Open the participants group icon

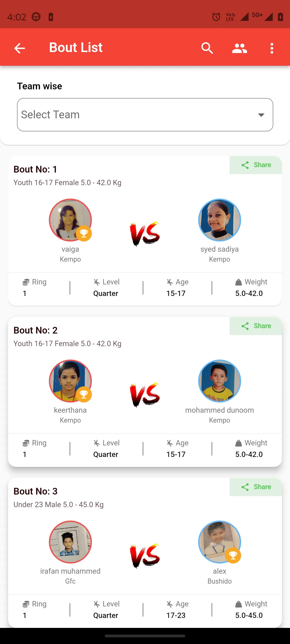(x=240, y=48)
